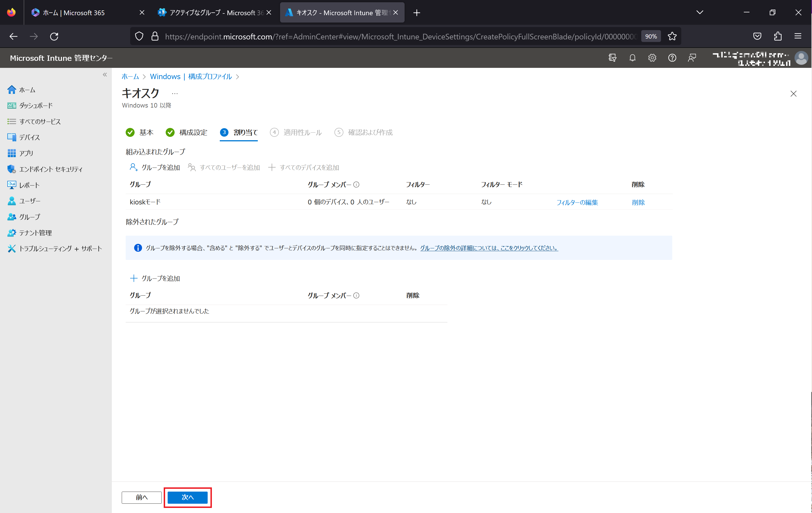This screenshot has height=513, width=812.
Task: Open the kiosk blade ellipsis menu
Action: tap(175, 93)
